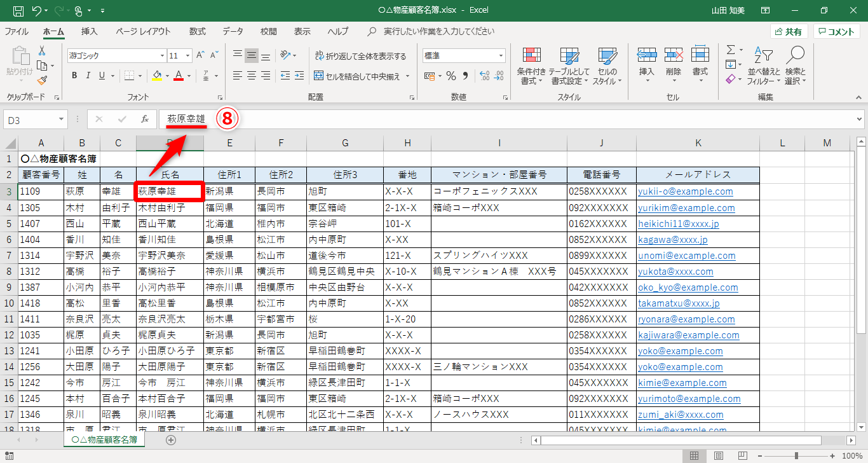Screen dimensions: 868x463
Task: Open Cell Styles gallery
Action: 607,66
